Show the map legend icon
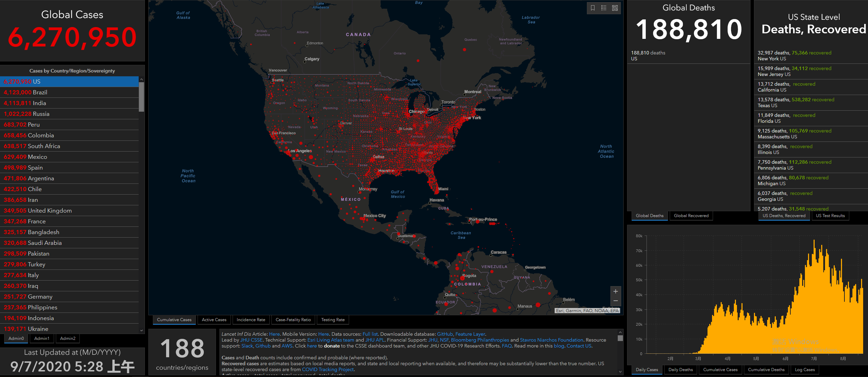This screenshot has height=377, width=868. click(x=604, y=8)
